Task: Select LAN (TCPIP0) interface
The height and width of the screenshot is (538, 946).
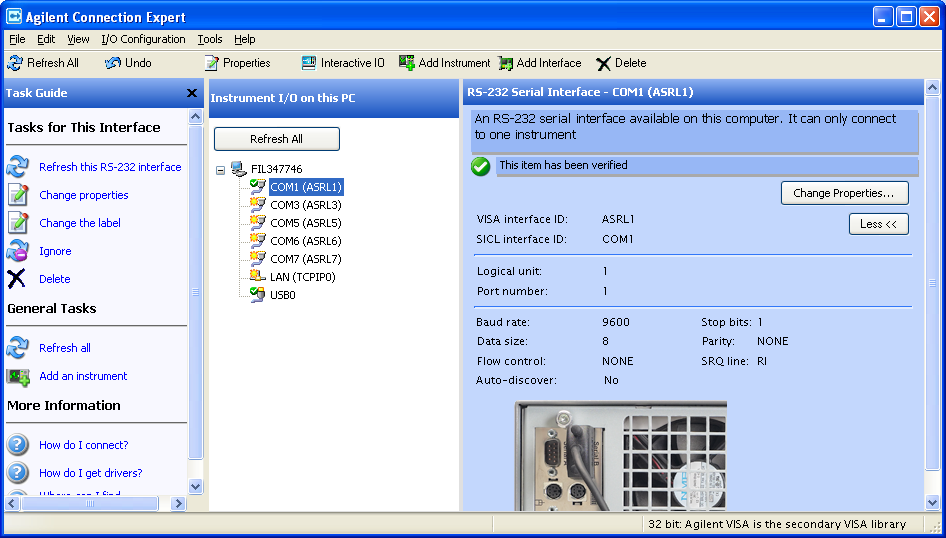Action: 302,277
